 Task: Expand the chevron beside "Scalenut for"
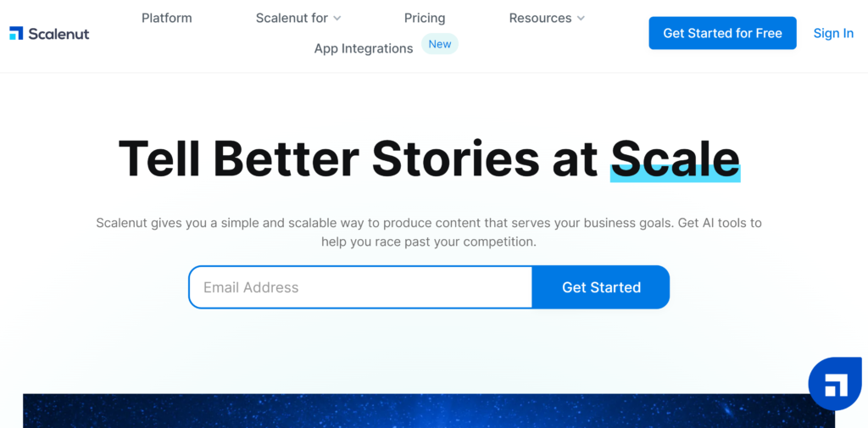(337, 19)
